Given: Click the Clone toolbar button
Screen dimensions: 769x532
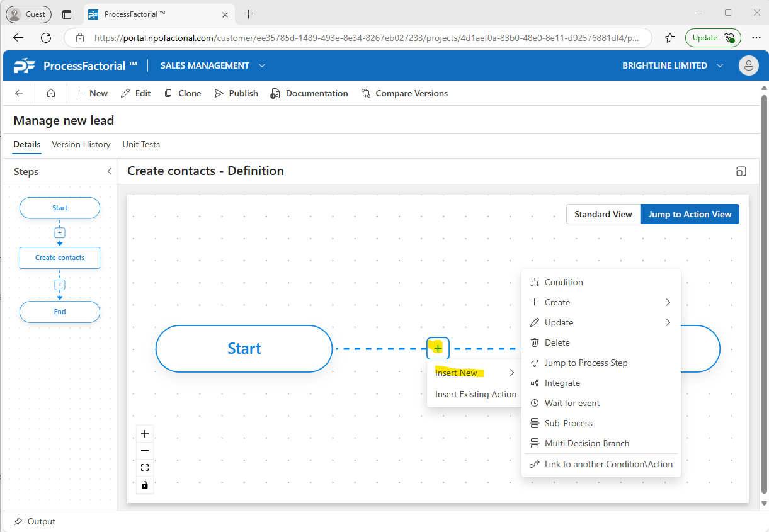Looking at the screenshot, I should pos(183,93).
